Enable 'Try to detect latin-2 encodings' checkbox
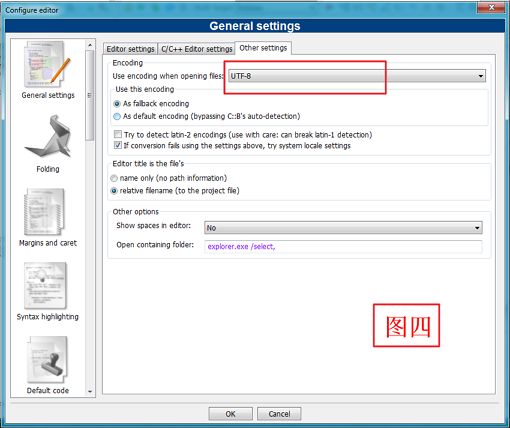510x428 pixels. [x=118, y=134]
